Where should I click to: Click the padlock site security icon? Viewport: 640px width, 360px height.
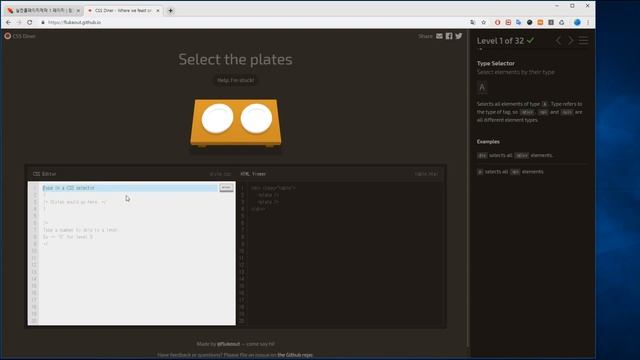click(x=43, y=22)
